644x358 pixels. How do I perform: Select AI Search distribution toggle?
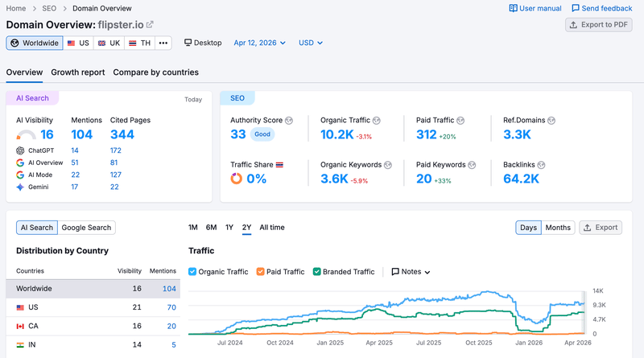click(37, 228)
